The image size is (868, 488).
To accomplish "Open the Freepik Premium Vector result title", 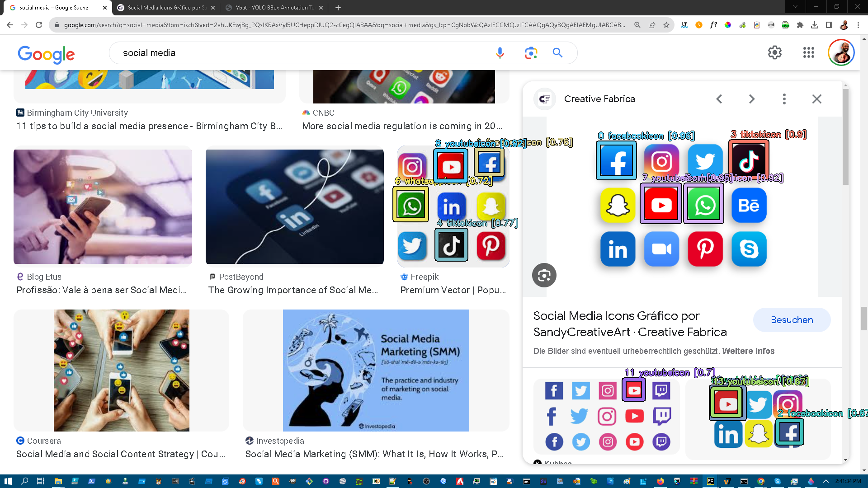I will coord(453,290).
